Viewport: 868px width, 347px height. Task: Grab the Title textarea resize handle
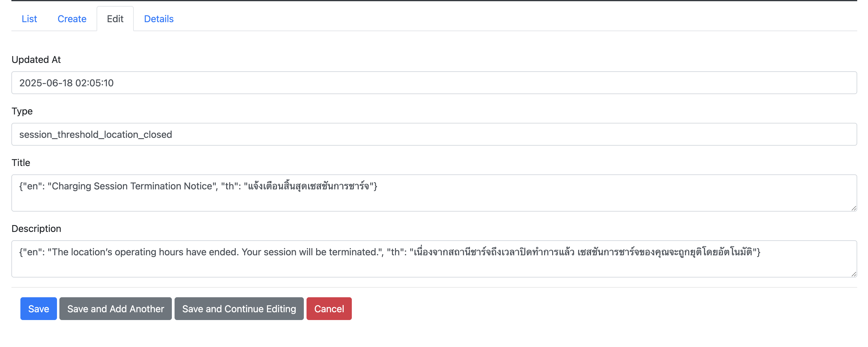pos(854,208)
